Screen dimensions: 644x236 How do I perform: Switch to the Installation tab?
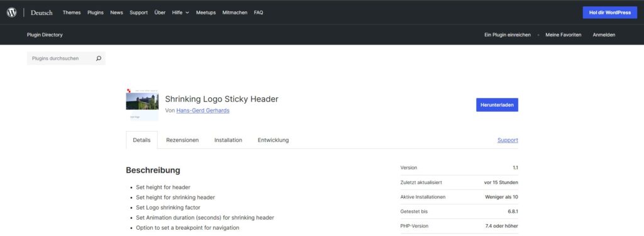[228, 140]
